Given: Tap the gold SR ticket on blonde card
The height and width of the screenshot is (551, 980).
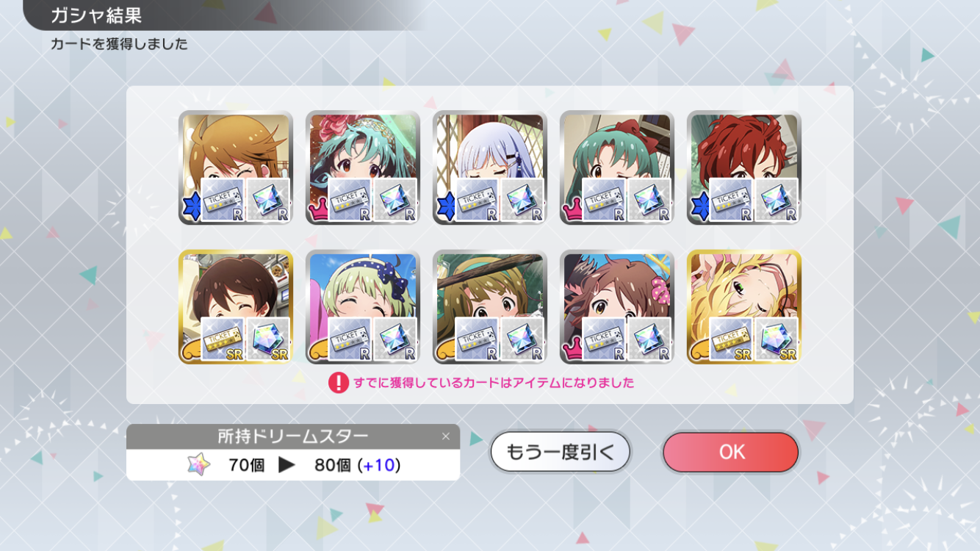Looking at the screenshot, I should [731, 339].
